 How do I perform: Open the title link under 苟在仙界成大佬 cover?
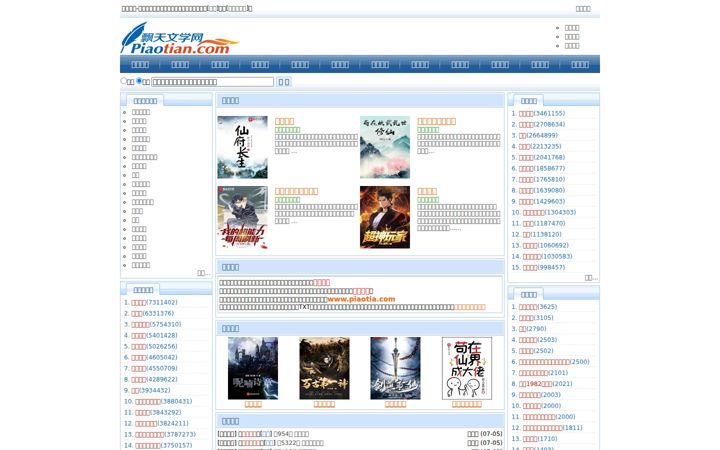click(467, 404)
